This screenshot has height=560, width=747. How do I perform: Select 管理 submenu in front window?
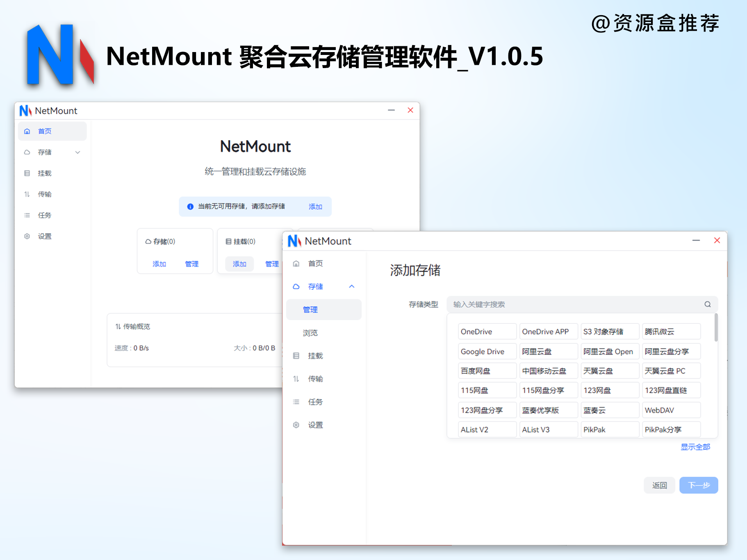pyautogui.click(x=324, y=310)
